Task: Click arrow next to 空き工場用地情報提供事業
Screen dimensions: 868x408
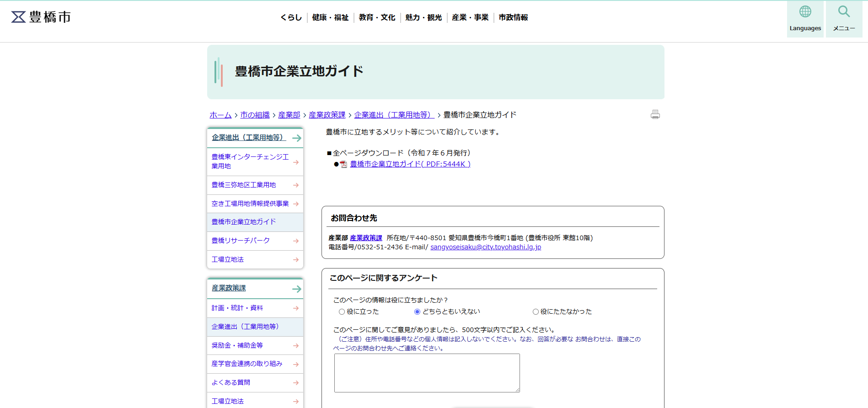Action: (296, 204)
